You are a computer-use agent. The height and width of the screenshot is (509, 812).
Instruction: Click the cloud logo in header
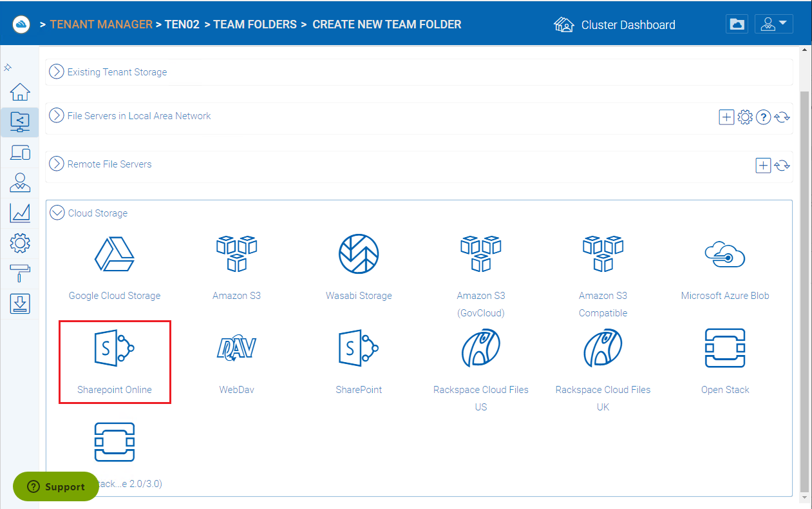(21, 24)
